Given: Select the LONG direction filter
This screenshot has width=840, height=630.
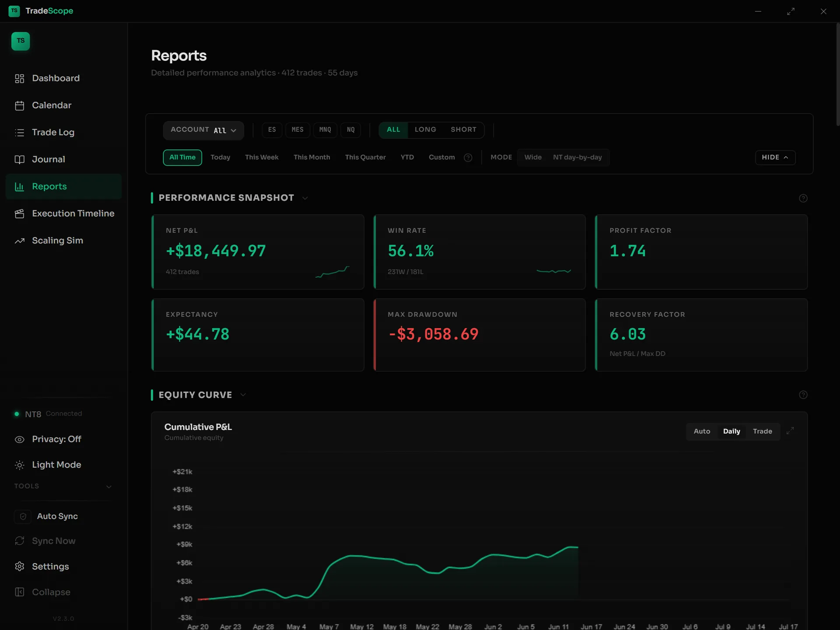Looking at the screenshot, I should coord(425,130).
